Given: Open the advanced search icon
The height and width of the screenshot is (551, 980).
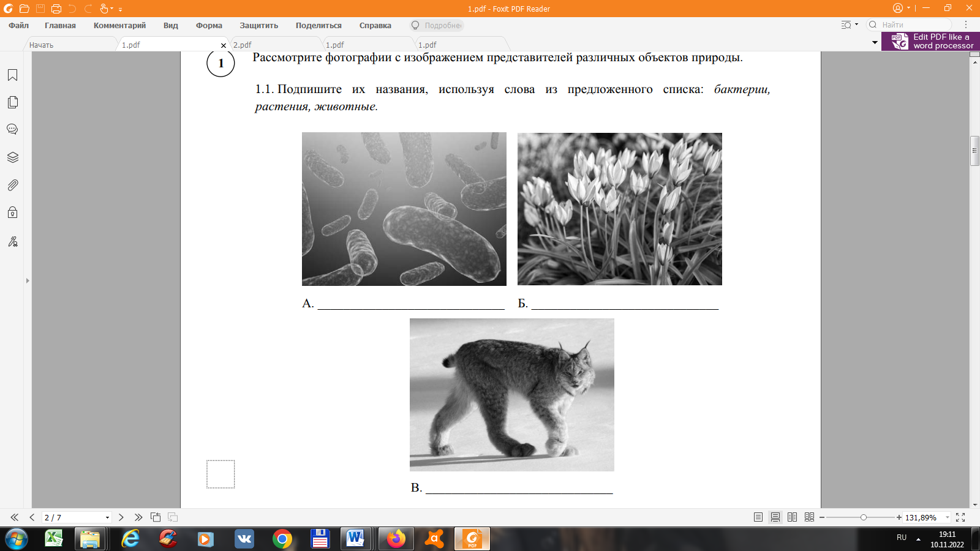Looking at the screenshot, I should point(846,25).
